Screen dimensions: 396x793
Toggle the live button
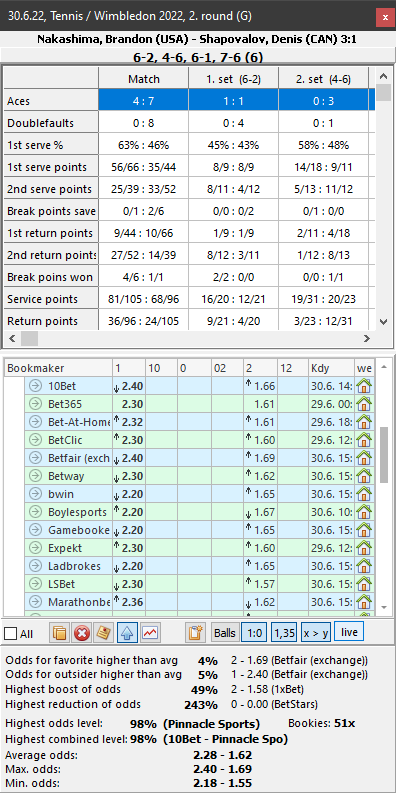pyautogui.click(x=349, y=632)
